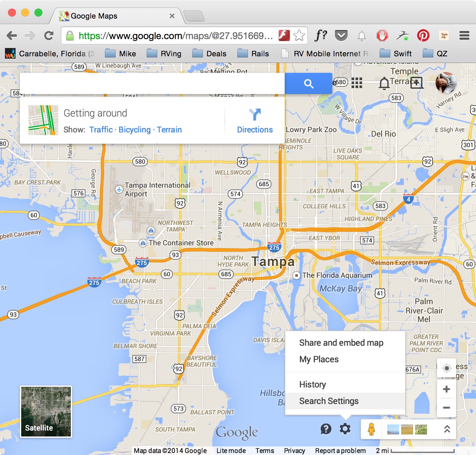The image size is (476, 455).
Task: Focus the Google Maps search box
Action: coord(152,84)
